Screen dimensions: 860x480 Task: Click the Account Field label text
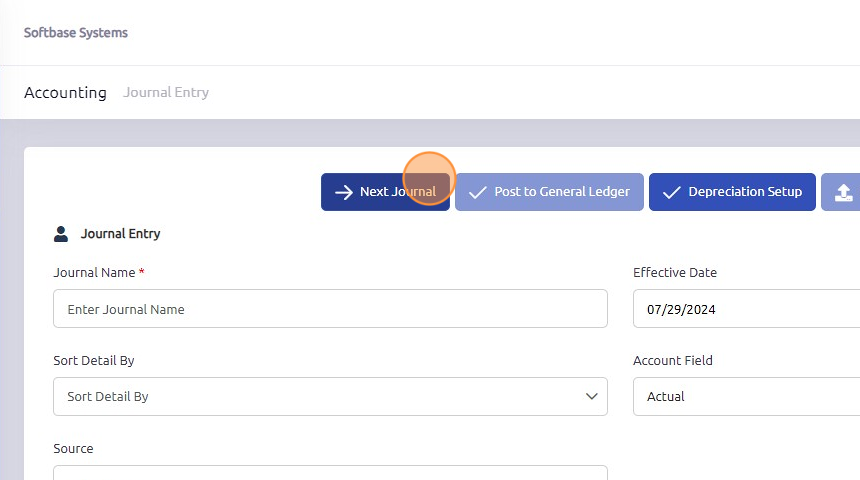click(x=673, y=360)
